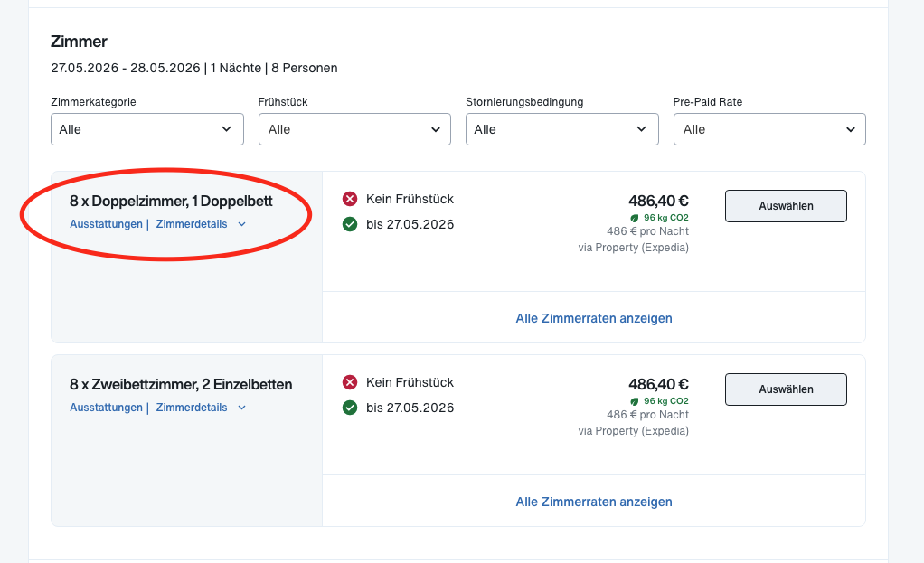
Task: Click '486 € pro Nacht' in Zweibettzimmer row
Action: coord(647,415)
